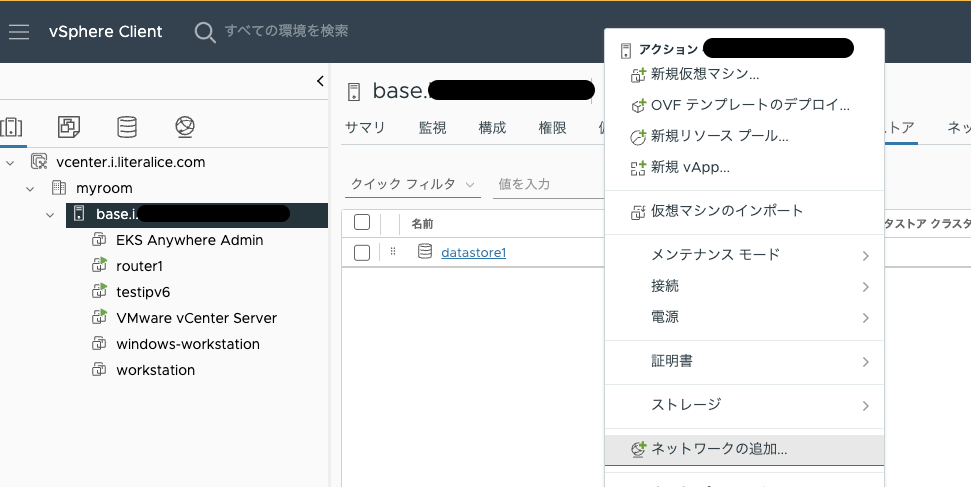The height and width of the screenshot is (487, 971).
Task: Collapse the myroom datacenter node
Action: [30, 188]
